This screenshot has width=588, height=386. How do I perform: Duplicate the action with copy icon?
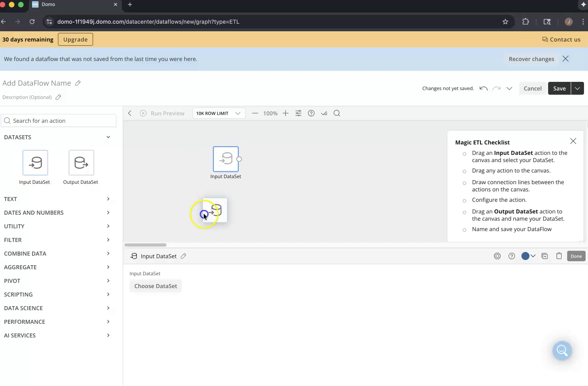pyautogui.click(x=545, y=256)
